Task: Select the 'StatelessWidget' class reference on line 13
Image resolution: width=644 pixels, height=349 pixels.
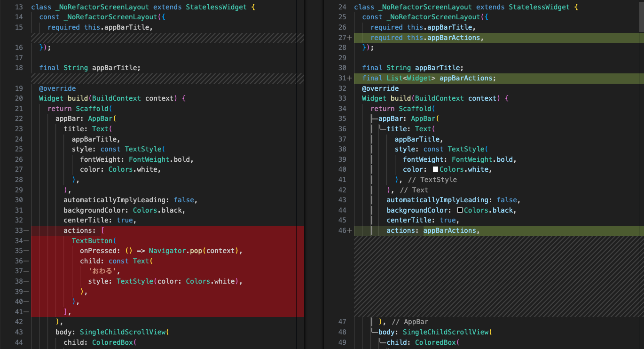Action: click(216, 7)
